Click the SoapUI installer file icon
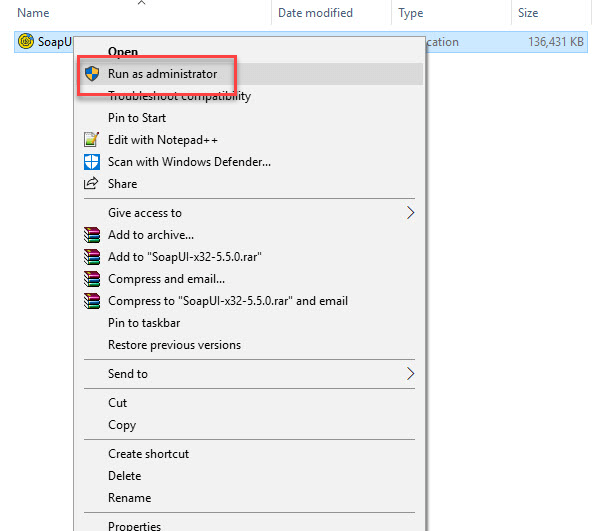Screen dimensions: 601x531 25,42
